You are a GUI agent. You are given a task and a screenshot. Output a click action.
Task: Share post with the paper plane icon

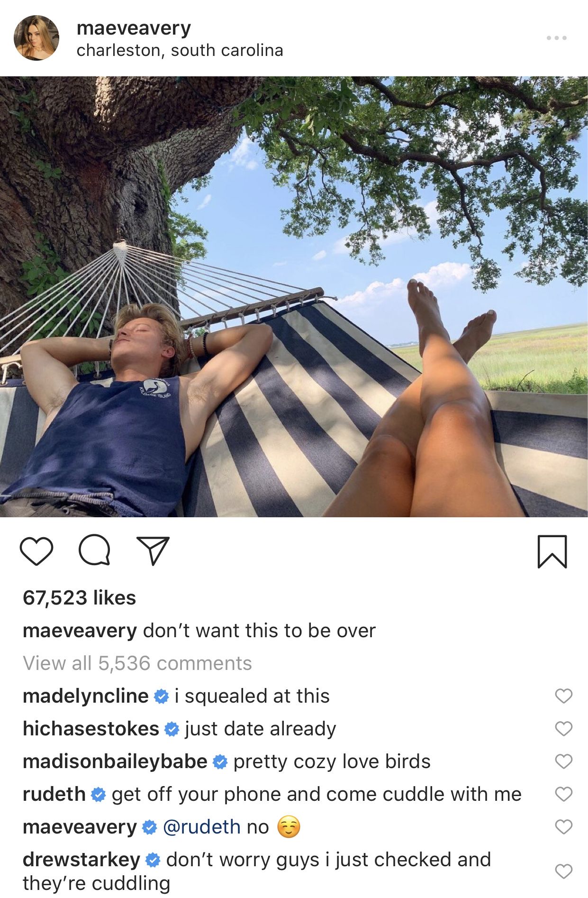[153, 551]
